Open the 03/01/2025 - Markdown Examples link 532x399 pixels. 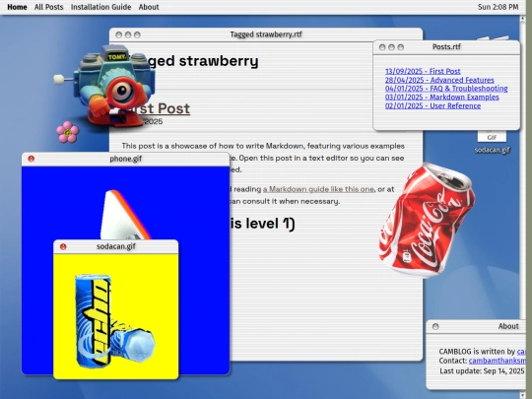coord(441,97)
